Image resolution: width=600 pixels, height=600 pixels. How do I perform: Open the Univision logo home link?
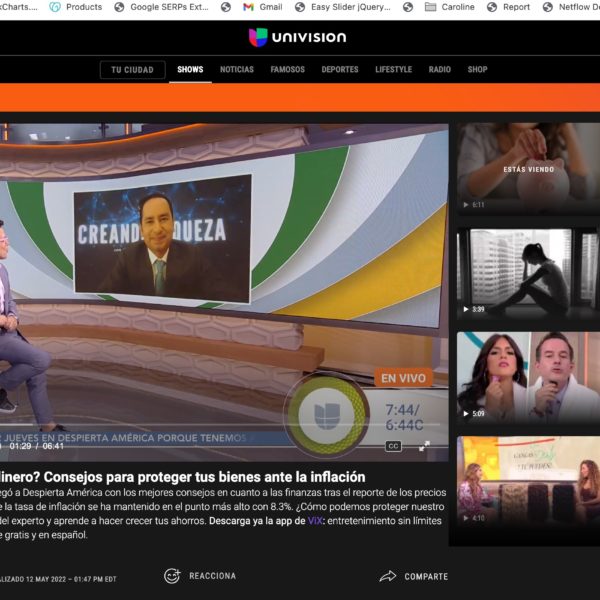click(x=297, y=37)
